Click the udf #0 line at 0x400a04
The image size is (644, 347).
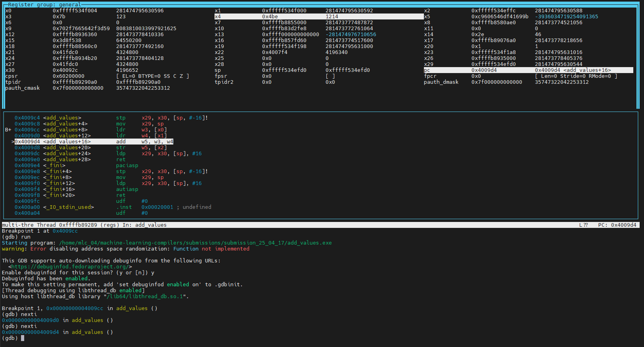point(81,213)
